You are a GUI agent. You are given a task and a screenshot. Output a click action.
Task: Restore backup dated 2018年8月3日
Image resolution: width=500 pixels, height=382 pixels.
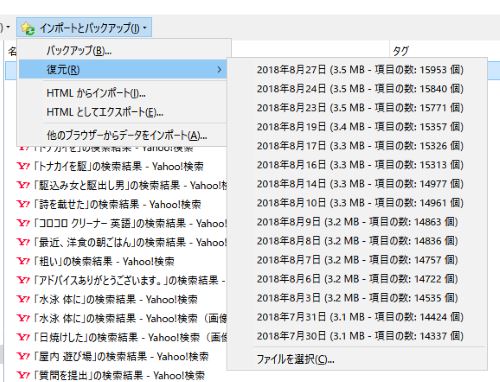tap(357, 298)
